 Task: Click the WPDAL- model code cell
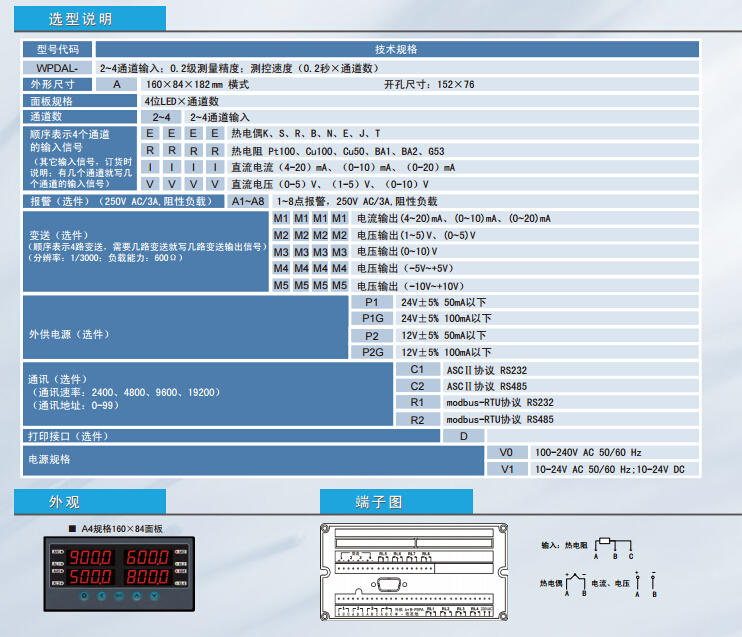(57, 67)
